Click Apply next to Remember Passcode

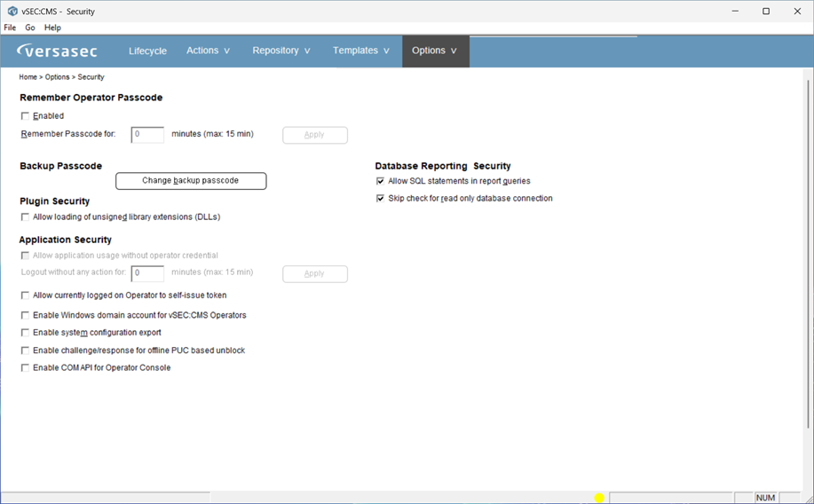(314, 135)
